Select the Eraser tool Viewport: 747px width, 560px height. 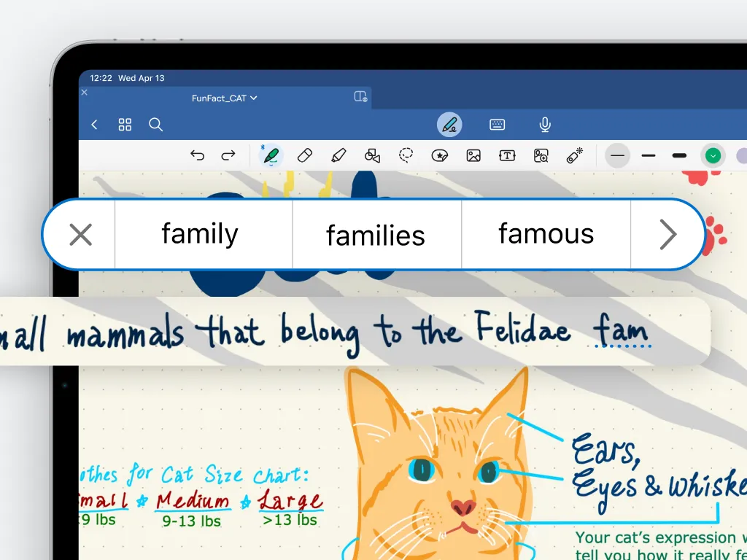[305, 155]
